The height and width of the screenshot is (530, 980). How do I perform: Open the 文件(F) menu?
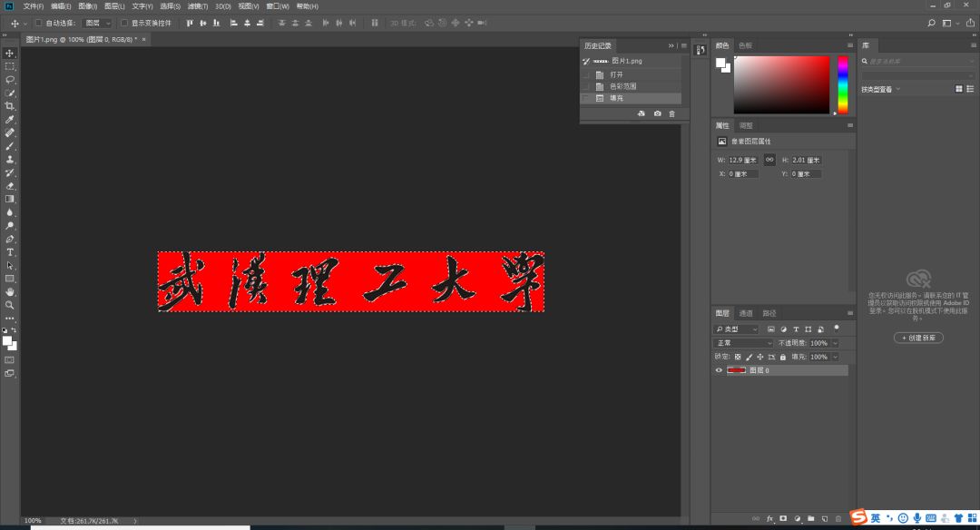pyautogui.click(x=34, y=6)
